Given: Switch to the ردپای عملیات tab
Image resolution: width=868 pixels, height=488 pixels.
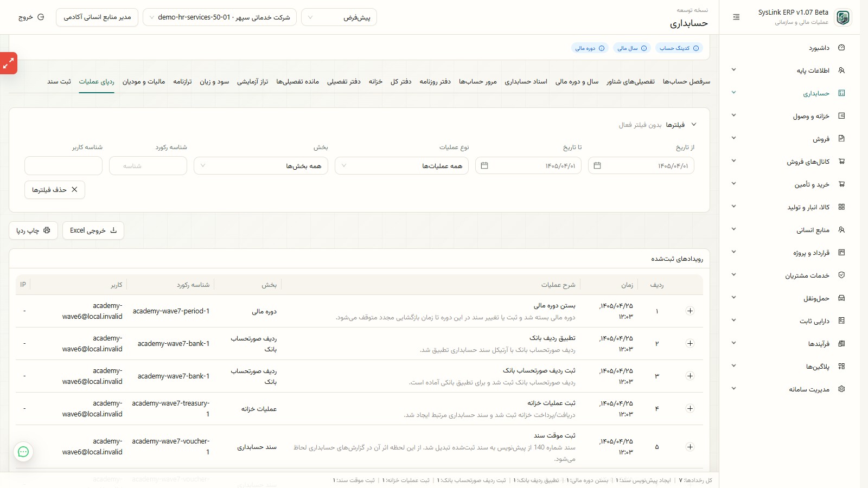Looking at the screenshot, I should (x=97, y=81).
